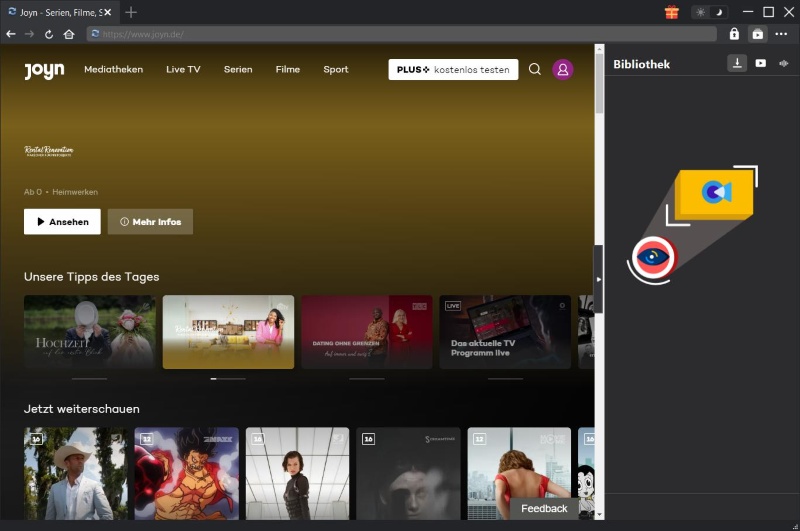Open Live TV section
The width and height of the screenshot is (800, 531).
point(183,69)
